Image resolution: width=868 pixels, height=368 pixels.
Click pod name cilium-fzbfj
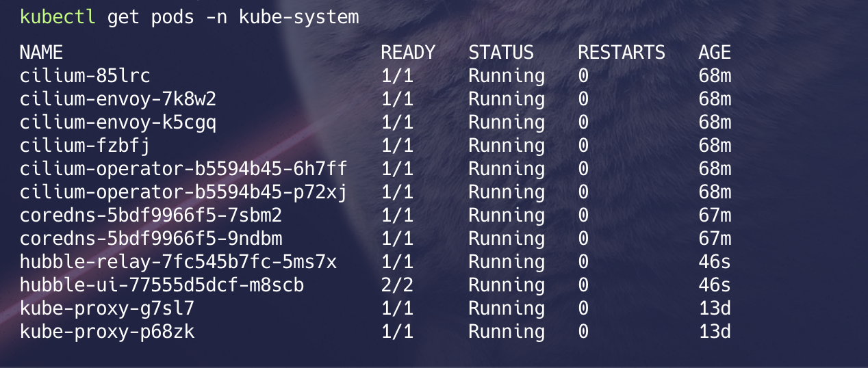[x=85, y=146]
